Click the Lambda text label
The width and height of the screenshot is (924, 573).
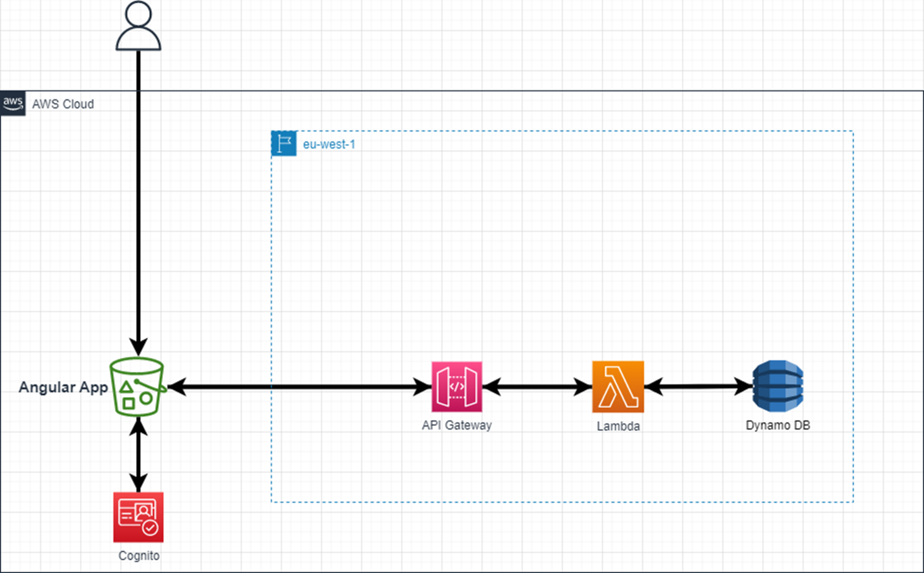[618, 425]
